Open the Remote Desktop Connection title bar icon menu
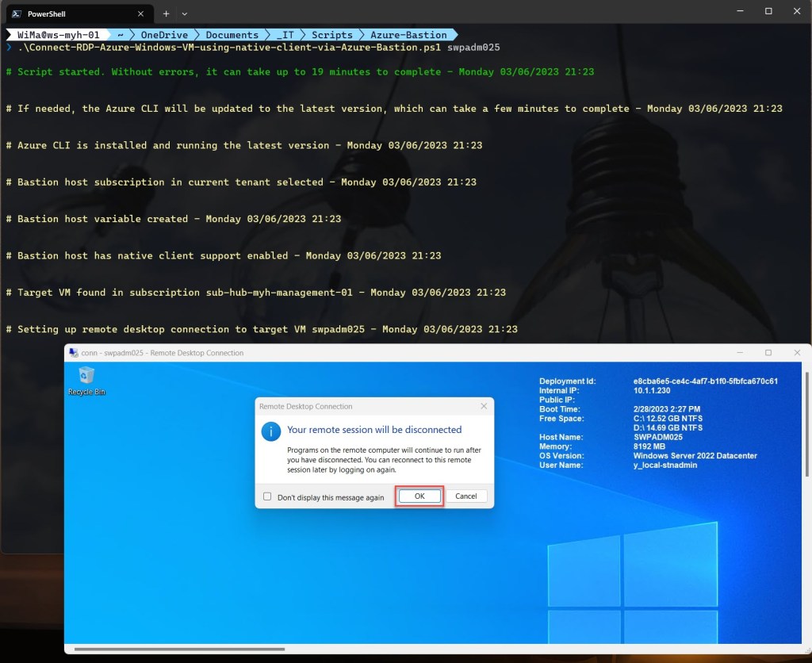 (73, 353)
